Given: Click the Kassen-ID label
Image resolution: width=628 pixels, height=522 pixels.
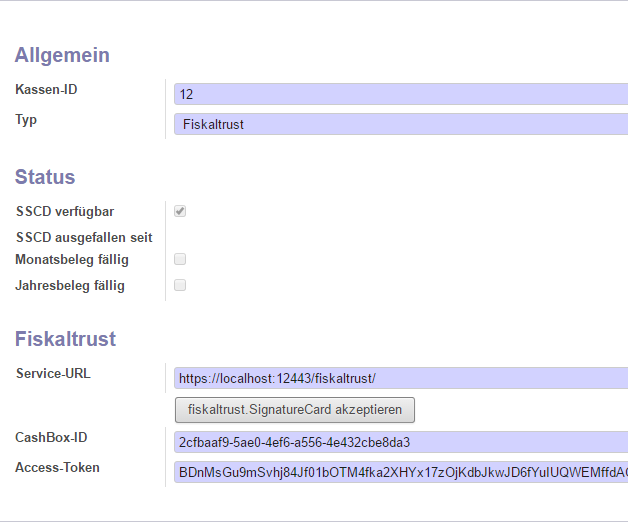Looking at the screenshot, I should click(46, 89).
